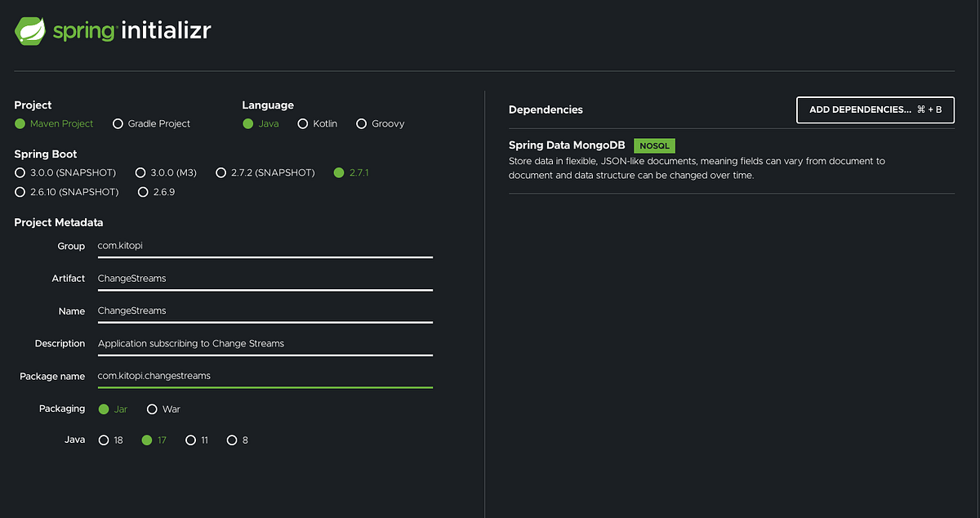Choose Java version 18
Screen dimensions: 980x518
(x=104, y=440)
